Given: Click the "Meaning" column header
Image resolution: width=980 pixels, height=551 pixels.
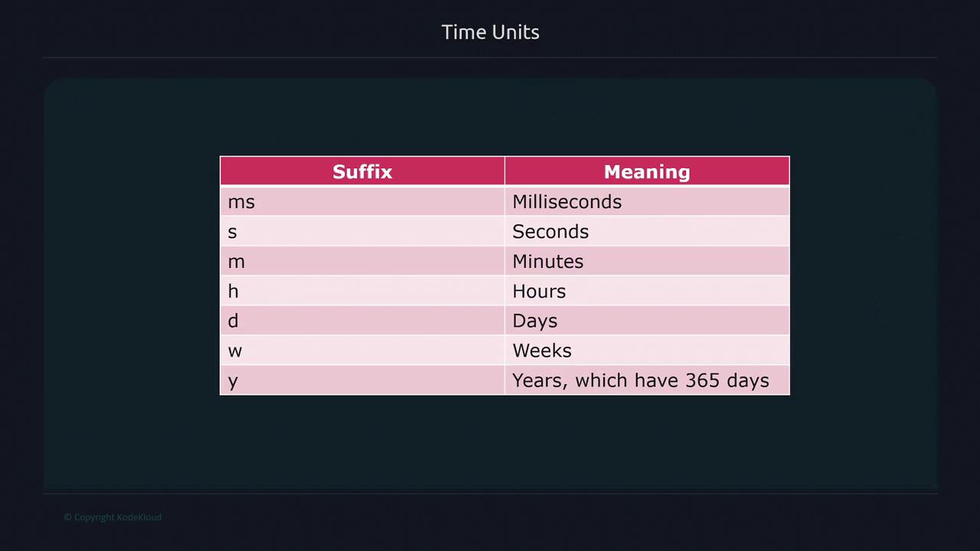Looking at the screenshot, I should point(647,171).
